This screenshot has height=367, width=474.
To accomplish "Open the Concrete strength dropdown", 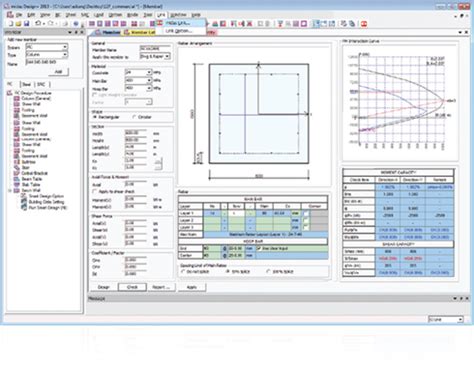I will click(x=149, y=72).
